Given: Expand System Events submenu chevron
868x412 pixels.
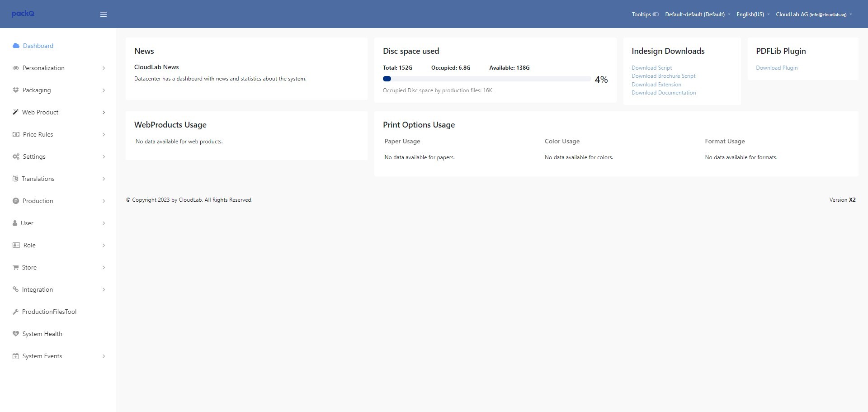Looking at the screenshot, I should coord(104,356).
